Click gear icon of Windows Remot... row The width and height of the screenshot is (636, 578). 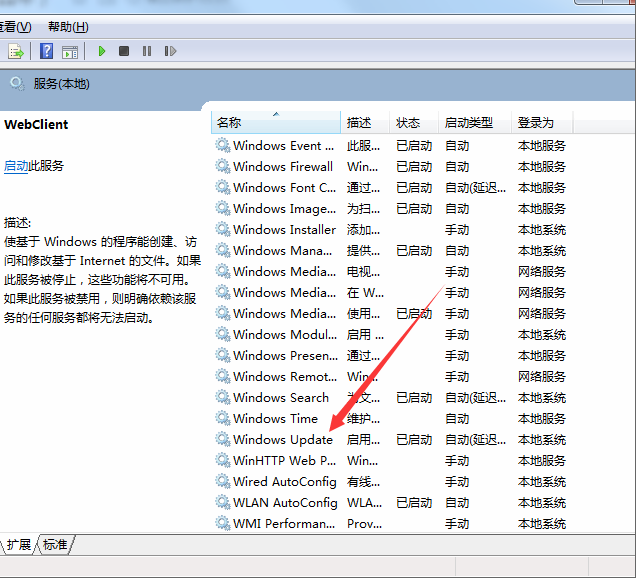(223, 377)
